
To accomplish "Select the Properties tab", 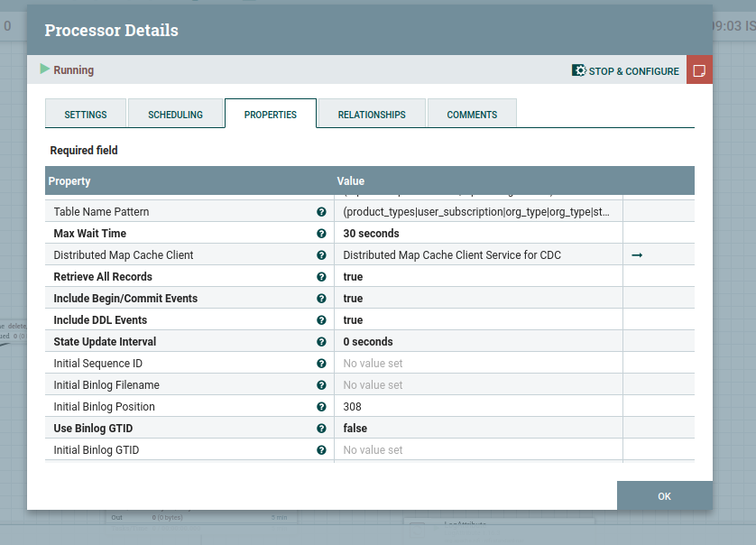I will click(271, 114).
